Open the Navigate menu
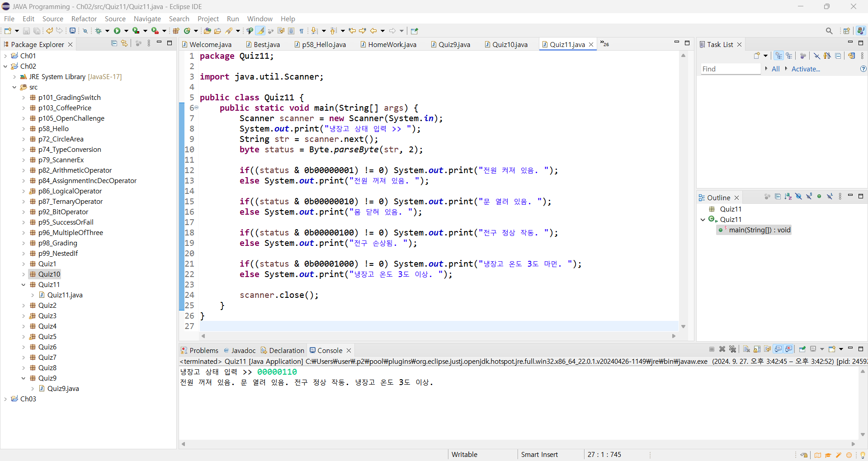The height and width of the screenshot is (461, 868). [x=147, y=19]
